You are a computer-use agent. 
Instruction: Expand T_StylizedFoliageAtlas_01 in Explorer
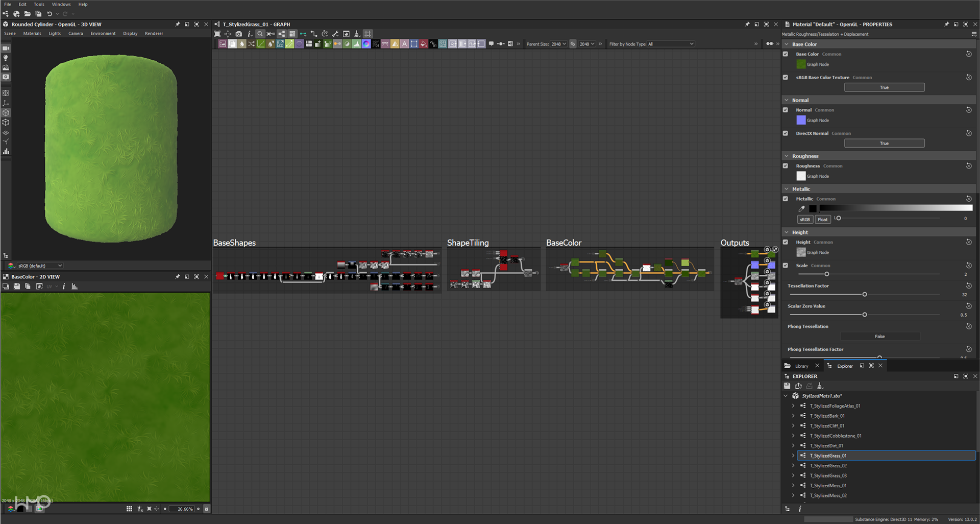click(793, 406)
